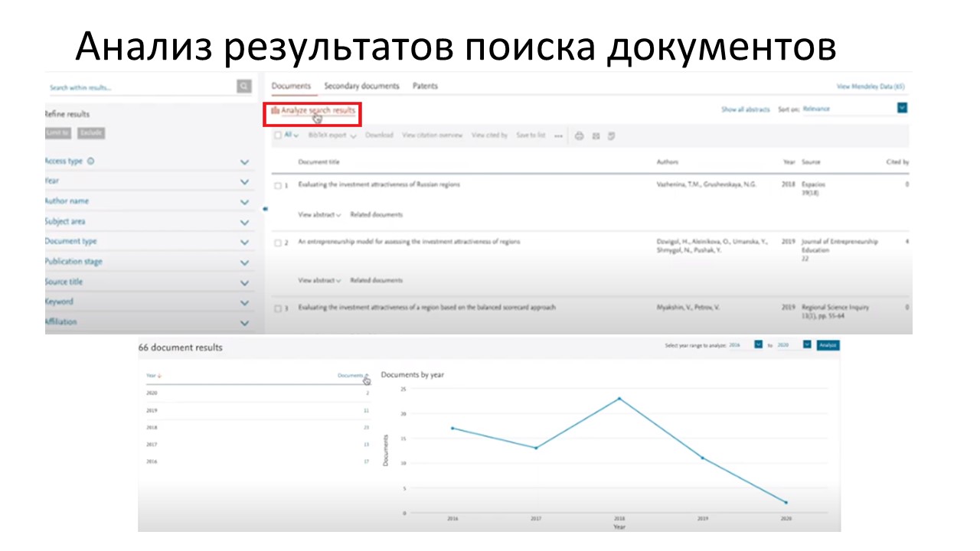Image resolution: width=980 pixels, height=551 pixels.
Task: Open the three-dots more options menu
Action: (x=559, y=136)
